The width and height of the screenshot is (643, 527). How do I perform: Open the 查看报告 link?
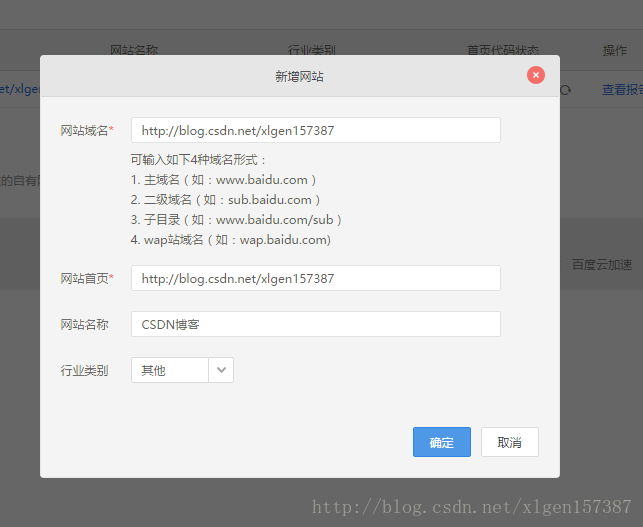coord(622,90)
